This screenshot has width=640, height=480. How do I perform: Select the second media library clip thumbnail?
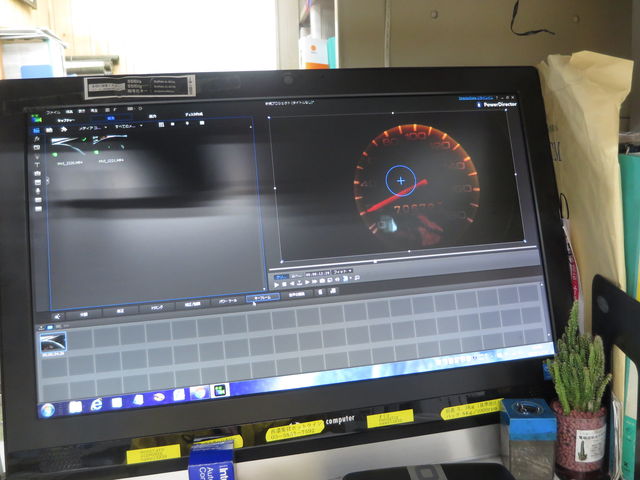coord(110,142)
